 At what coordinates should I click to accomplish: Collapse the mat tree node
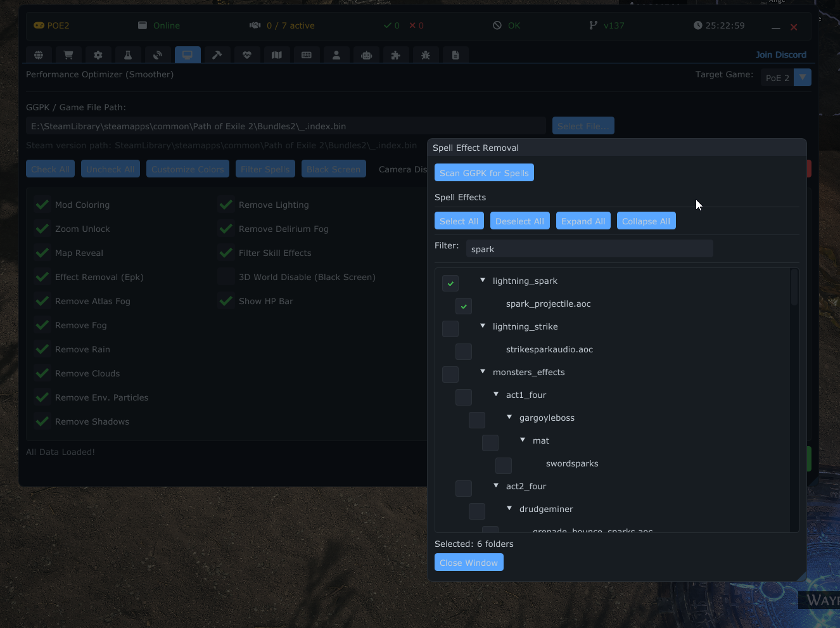click(x=523, y=440)
